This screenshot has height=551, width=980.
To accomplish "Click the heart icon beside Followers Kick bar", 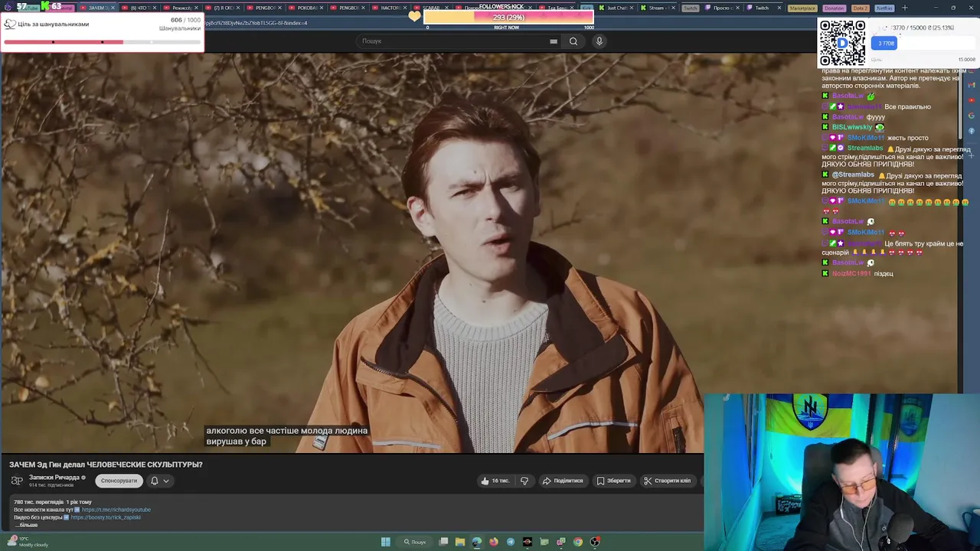I will pos(414,16).
